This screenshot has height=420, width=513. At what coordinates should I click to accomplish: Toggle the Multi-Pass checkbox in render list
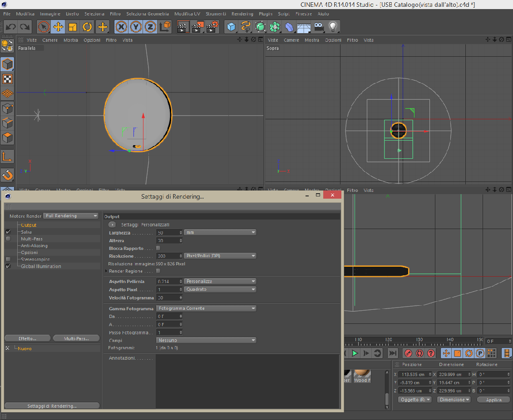pos(8,239)
